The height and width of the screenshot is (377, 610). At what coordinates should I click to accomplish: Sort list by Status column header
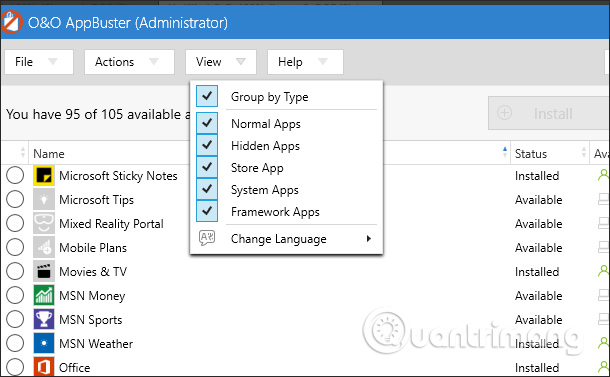click(x=531, y=154)
